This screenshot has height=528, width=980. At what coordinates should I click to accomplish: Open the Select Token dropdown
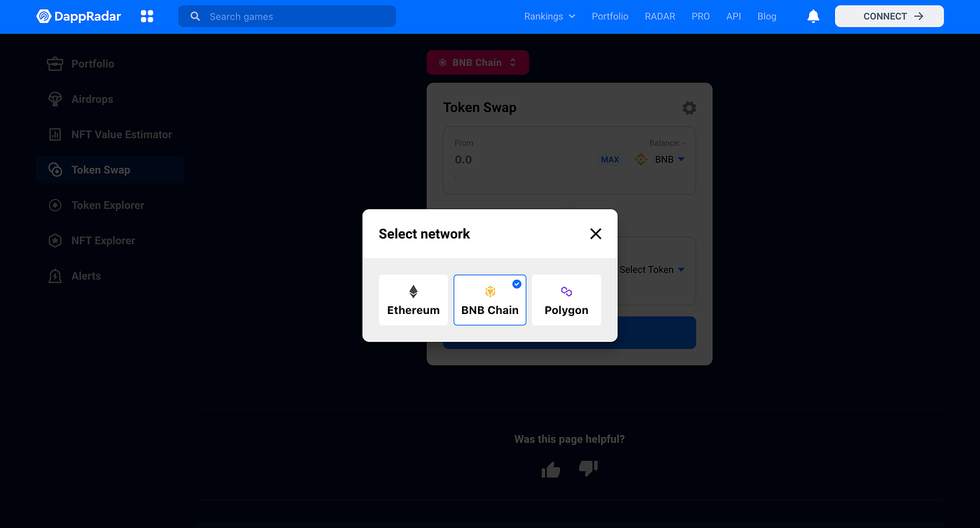[652, 269]
